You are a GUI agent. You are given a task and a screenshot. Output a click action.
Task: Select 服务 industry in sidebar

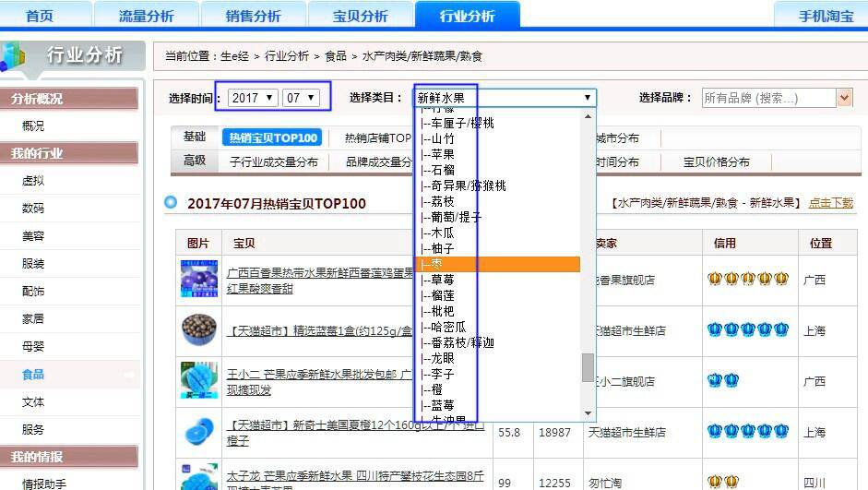coord(32,430)
